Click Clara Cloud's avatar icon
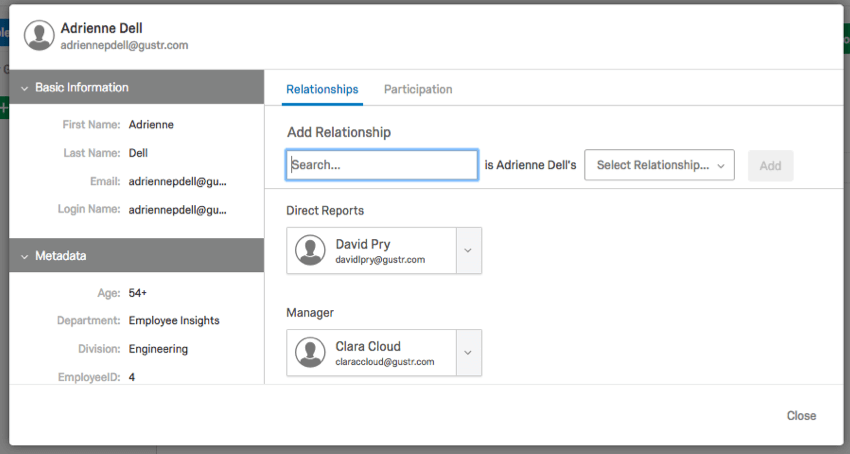This screenshot has width=850, height=454. point(311,352)
